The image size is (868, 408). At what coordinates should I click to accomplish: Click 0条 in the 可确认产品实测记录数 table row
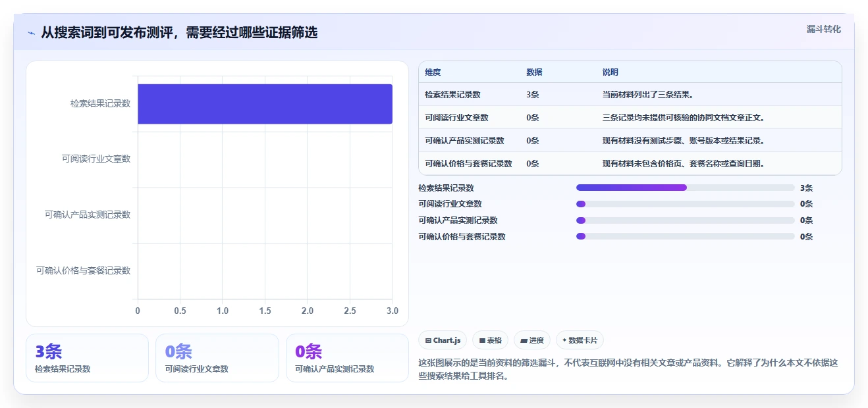coord(532,141)
